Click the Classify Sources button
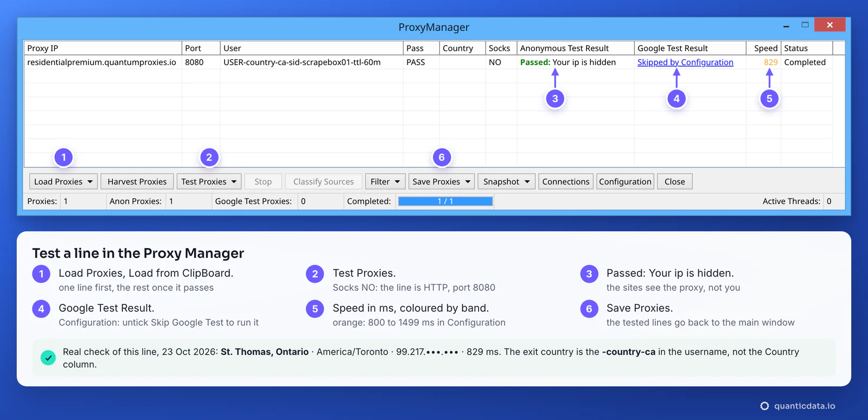 point(323,182)
